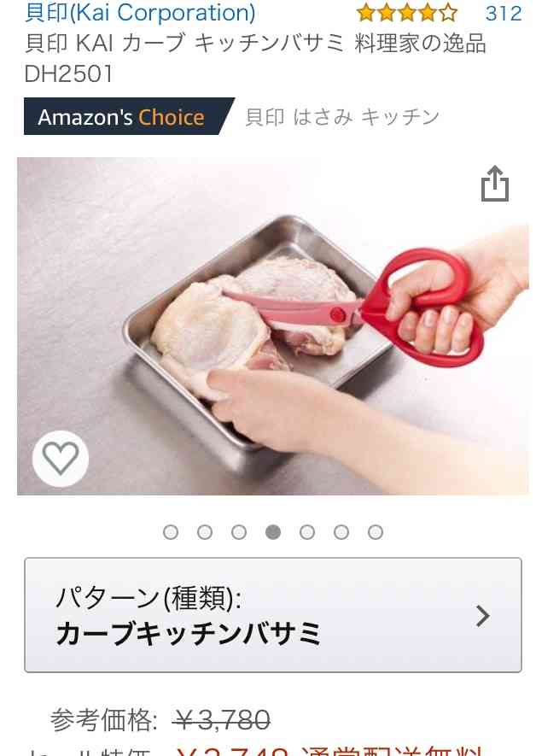Tap the 貝印 はさみ キッチン keyword link
This screenshot has height=756, width=536.
click(342, 117)
